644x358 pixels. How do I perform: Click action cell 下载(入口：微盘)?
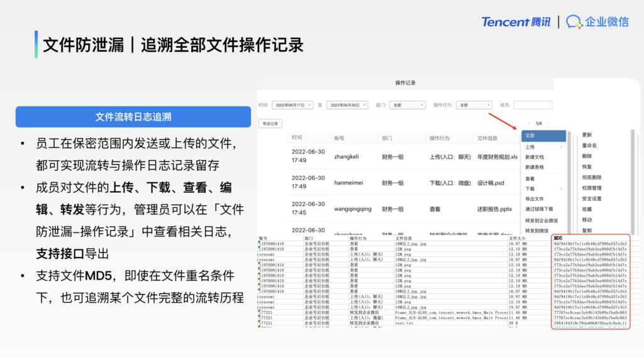[450, 183]
